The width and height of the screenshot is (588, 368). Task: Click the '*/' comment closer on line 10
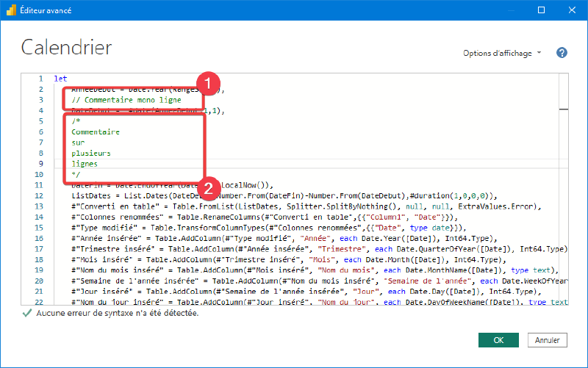tap(76, 174)
